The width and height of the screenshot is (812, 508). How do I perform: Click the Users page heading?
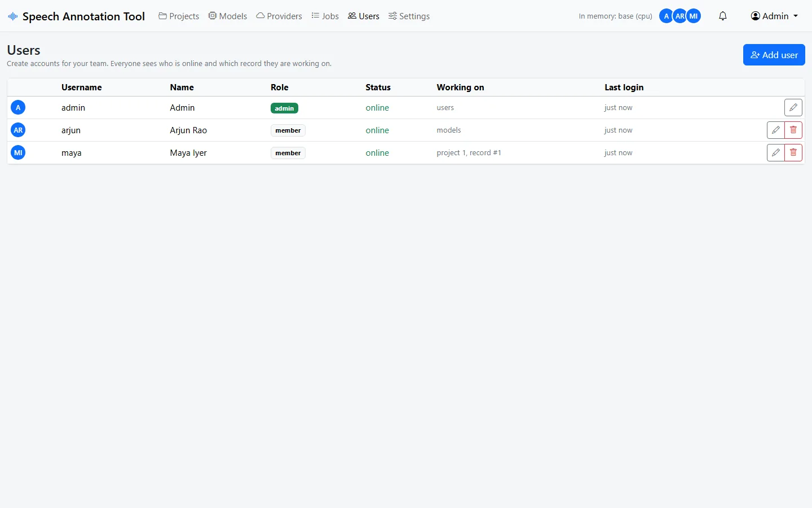pyautogui.click(x=24, y=50)
